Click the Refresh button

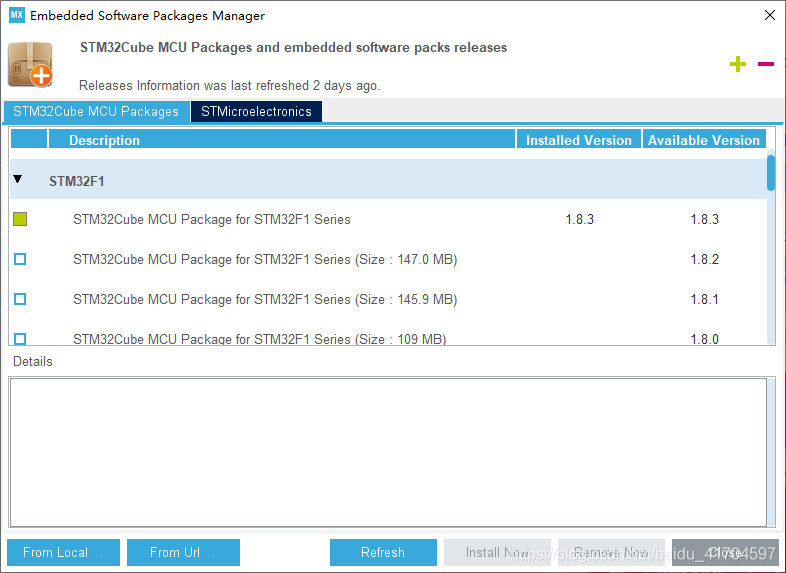pyautogui.click(x=383, y=552)
